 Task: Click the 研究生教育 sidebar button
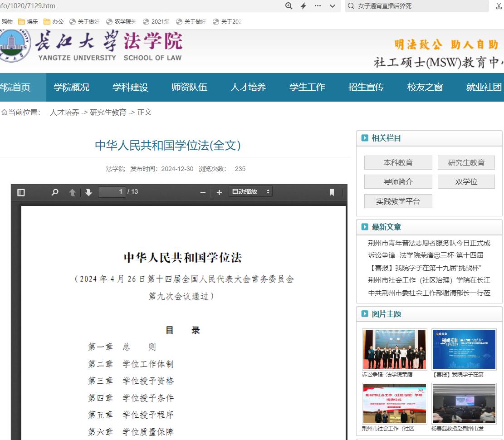click(466, 163)
